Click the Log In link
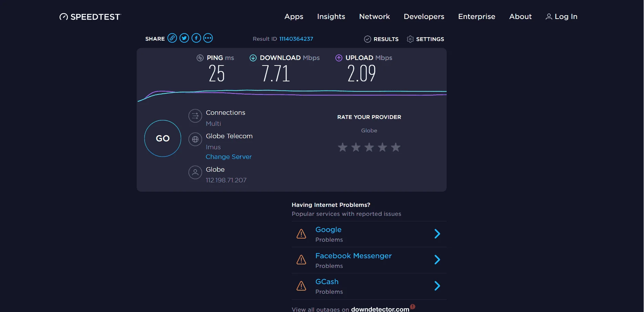This screenshot has height=312, width=644. (566, 17)
